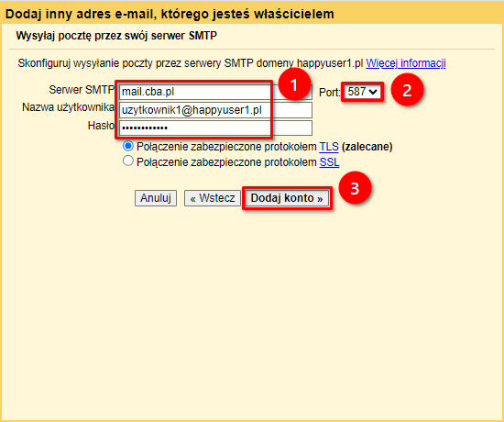Click the Dodaj konto button
This screenshot has width=504, height=422.
(x=287, y=198)
